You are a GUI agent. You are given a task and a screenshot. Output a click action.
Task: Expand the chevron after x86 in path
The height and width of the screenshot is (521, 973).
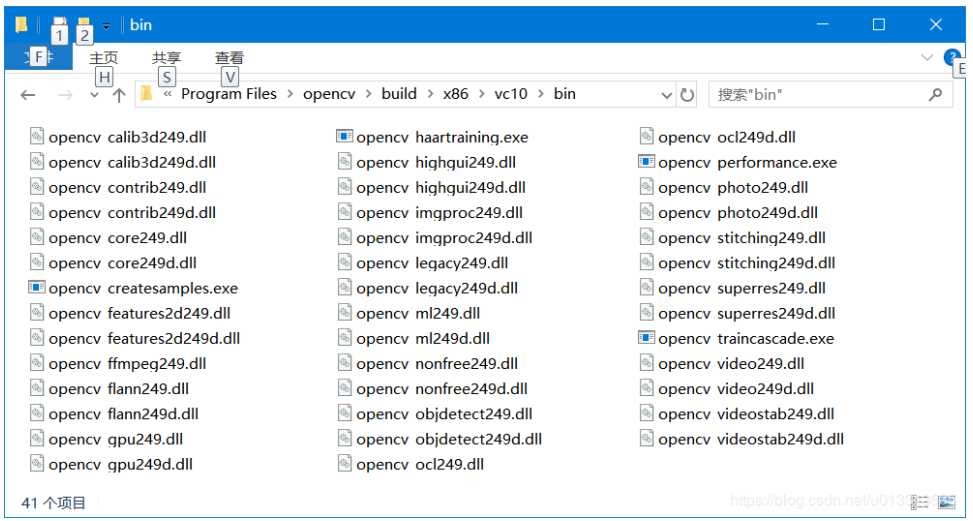click(482, 94)
